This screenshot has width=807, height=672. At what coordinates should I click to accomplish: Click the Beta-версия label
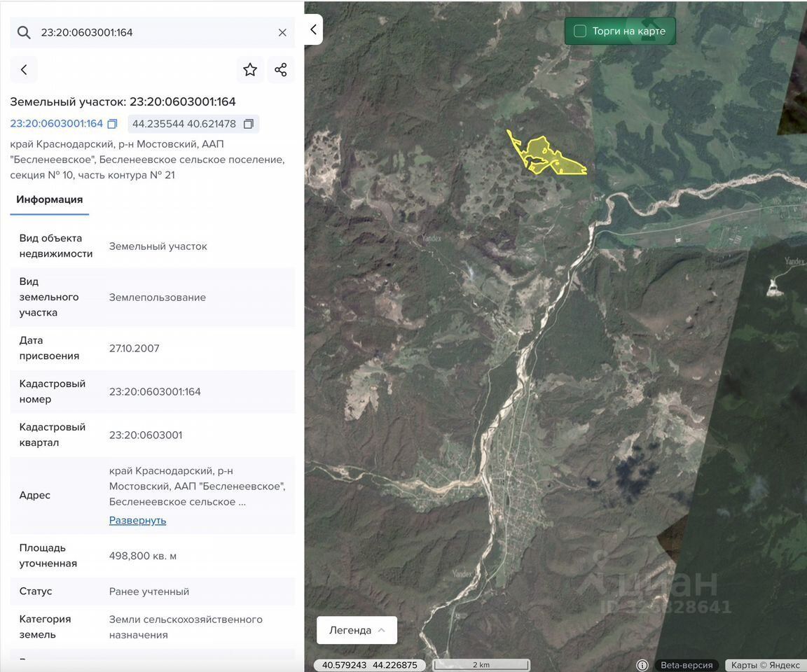click(x=687, y=665)
